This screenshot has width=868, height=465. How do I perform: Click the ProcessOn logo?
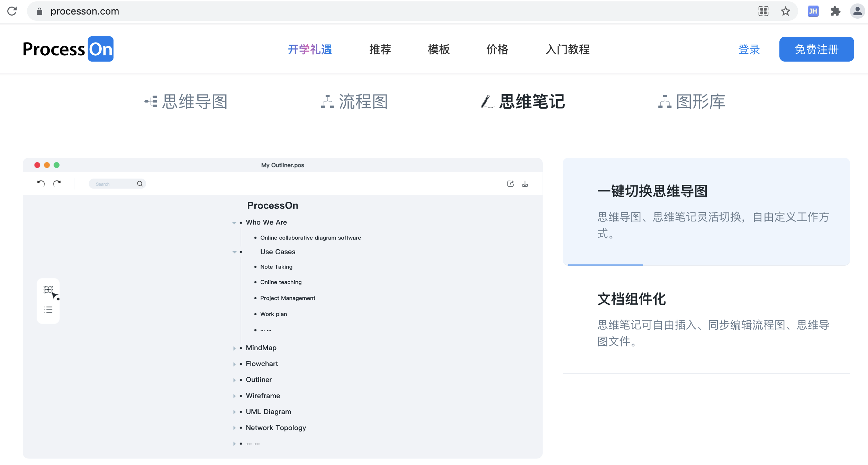68,49
